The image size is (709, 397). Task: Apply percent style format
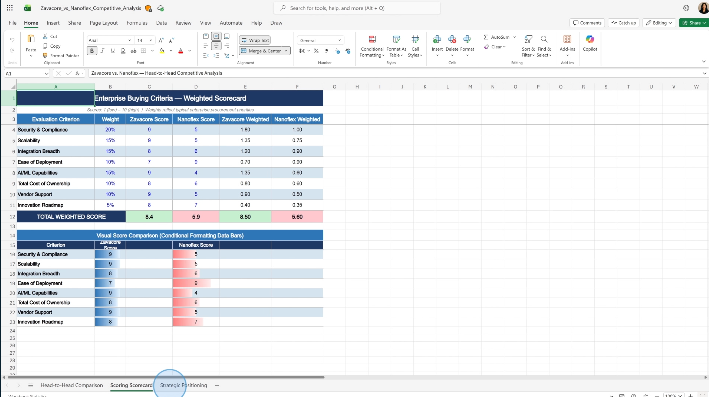click(316, 51)
